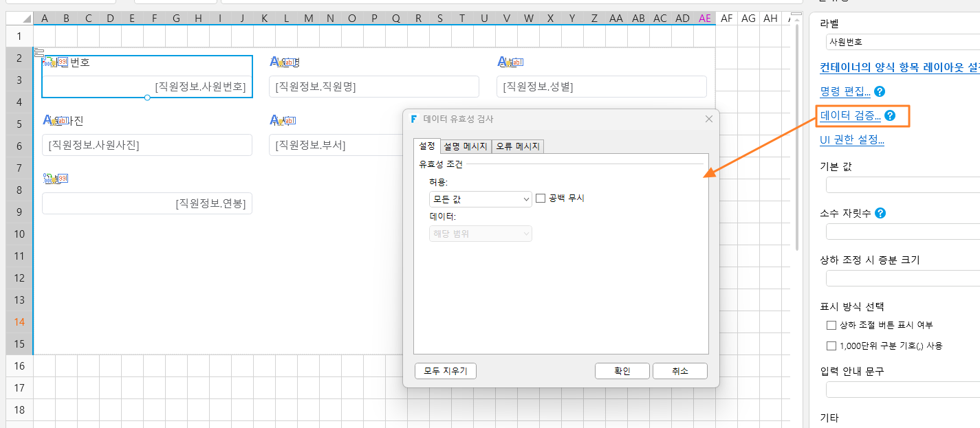This screenshot has width=980, height=428.
Task: Enable the 공백 무시 checkbox
Action: click(x=541, y=198)
